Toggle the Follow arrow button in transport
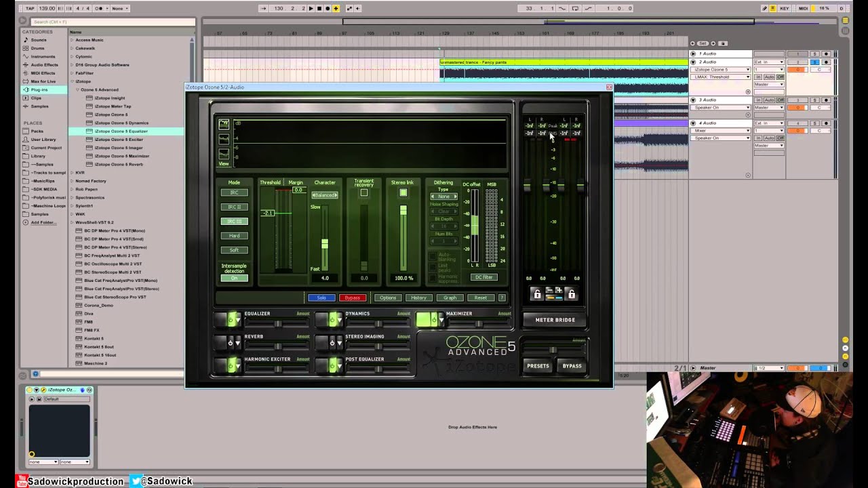 (264, 8)
